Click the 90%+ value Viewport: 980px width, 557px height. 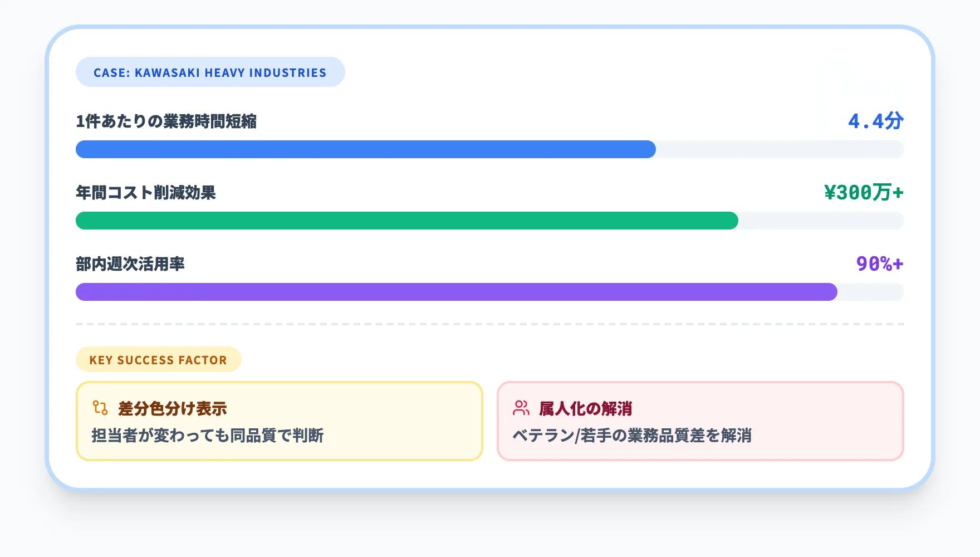point(880,264)
